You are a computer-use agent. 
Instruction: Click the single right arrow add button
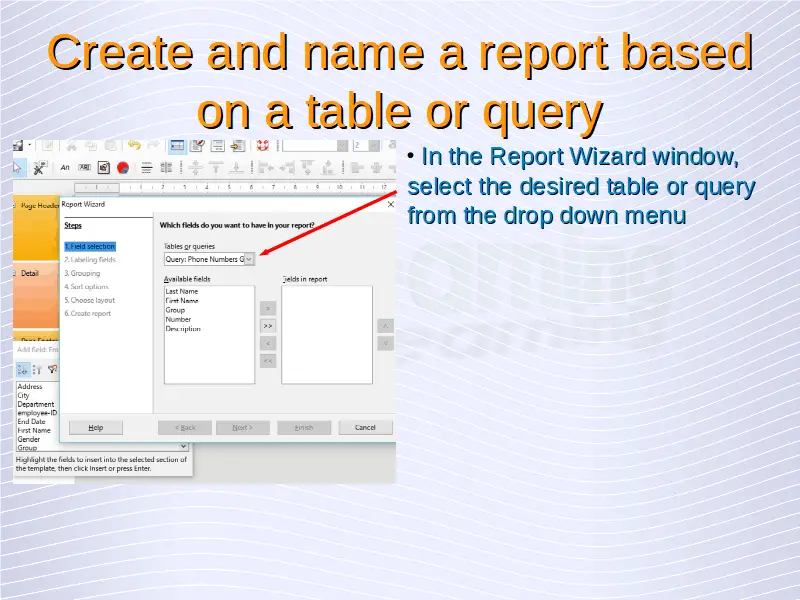[x=268, y=308]
